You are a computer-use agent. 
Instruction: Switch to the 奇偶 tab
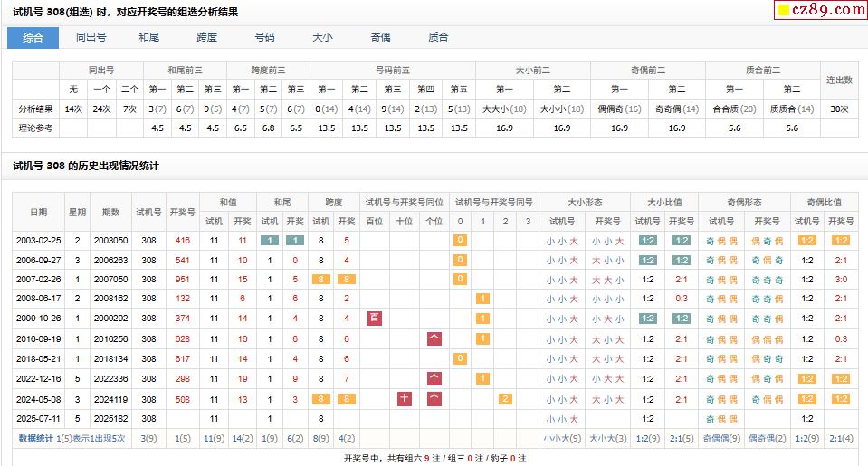[380, 37]
